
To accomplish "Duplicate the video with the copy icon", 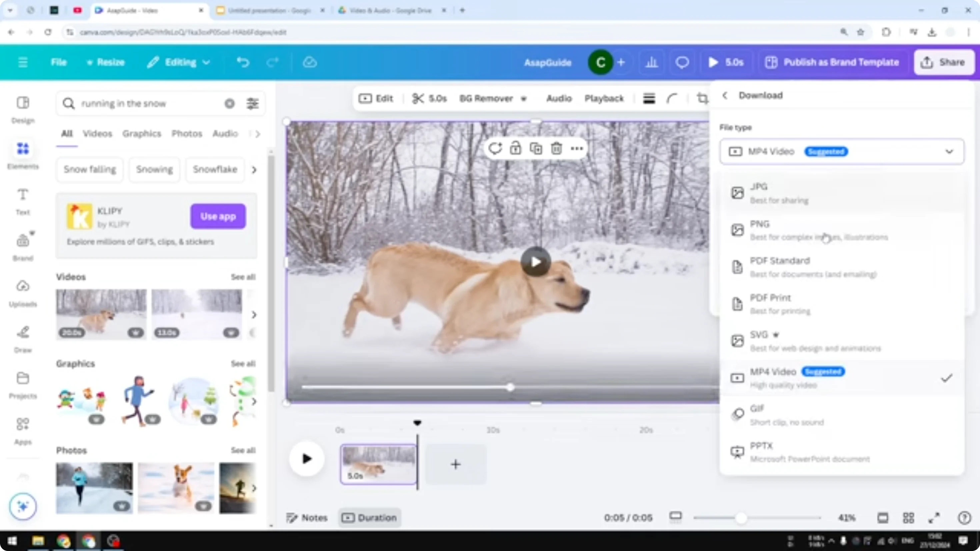I will coord(536,148).
